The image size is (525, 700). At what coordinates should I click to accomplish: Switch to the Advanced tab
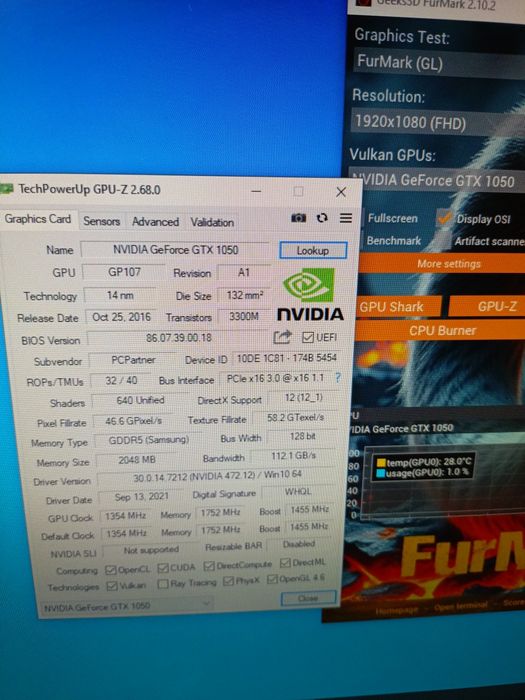click(155, 221)
